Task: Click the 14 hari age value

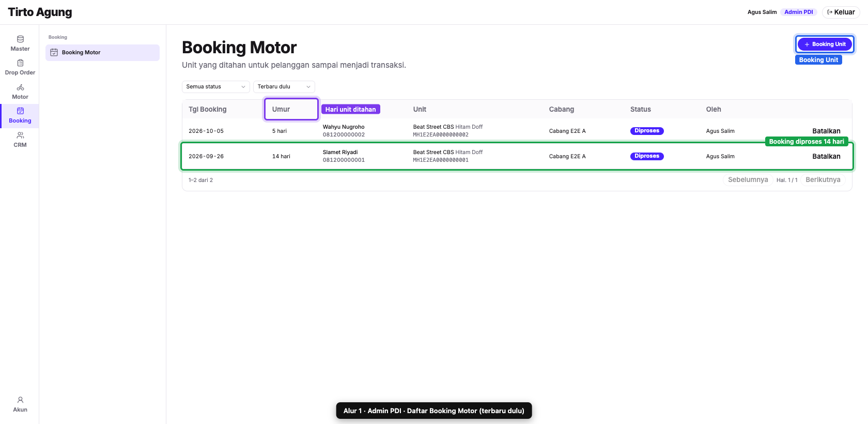Action: (281, 157)
